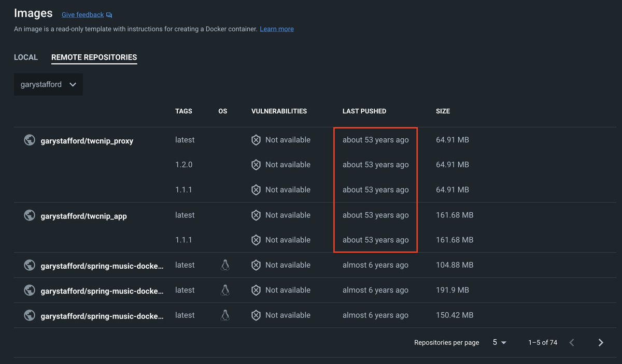622x364 pixels.
Task: Open the Repositories per page dropdown
Action: [500, 342]
